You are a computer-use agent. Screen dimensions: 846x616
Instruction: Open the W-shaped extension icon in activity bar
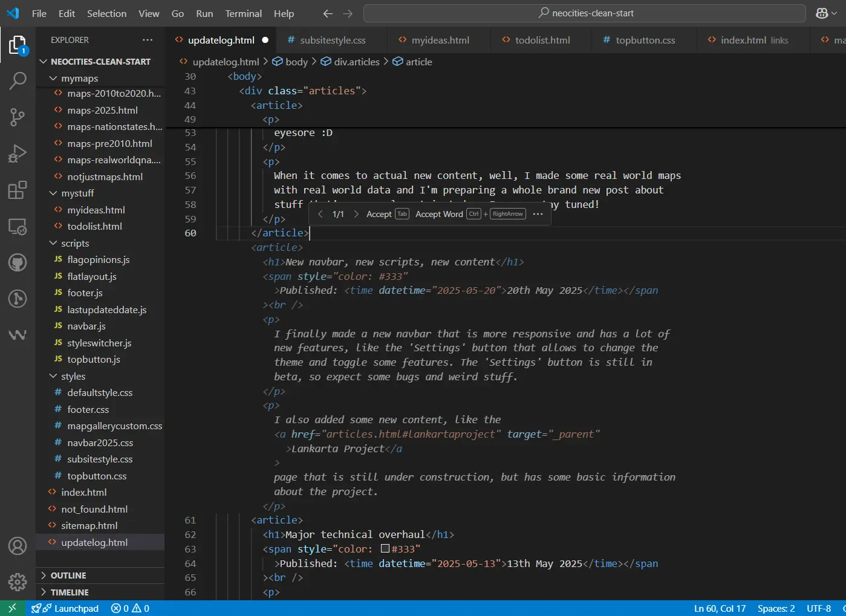[x=18, y=334]
